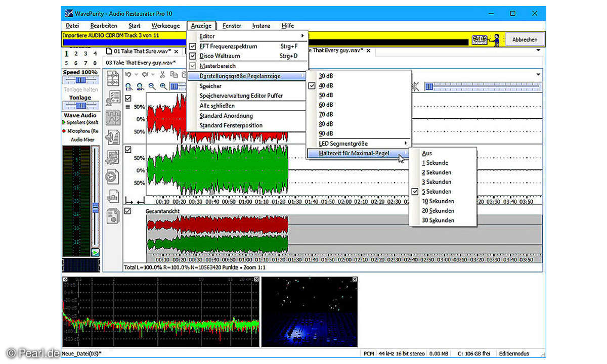Click the WavePurity title bar app icon
607x364 pixels.
pyautogui.click(x=69, y=12)
